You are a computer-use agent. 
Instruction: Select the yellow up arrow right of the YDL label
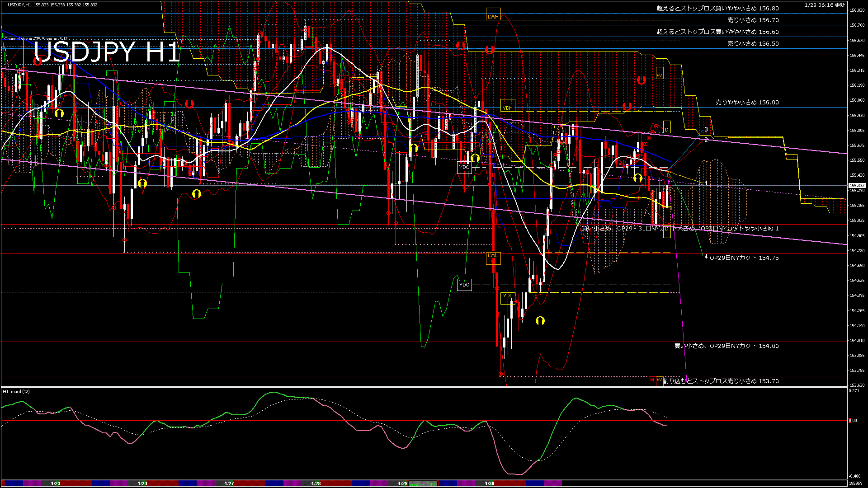pyautogui.click(x=540, y=321)
